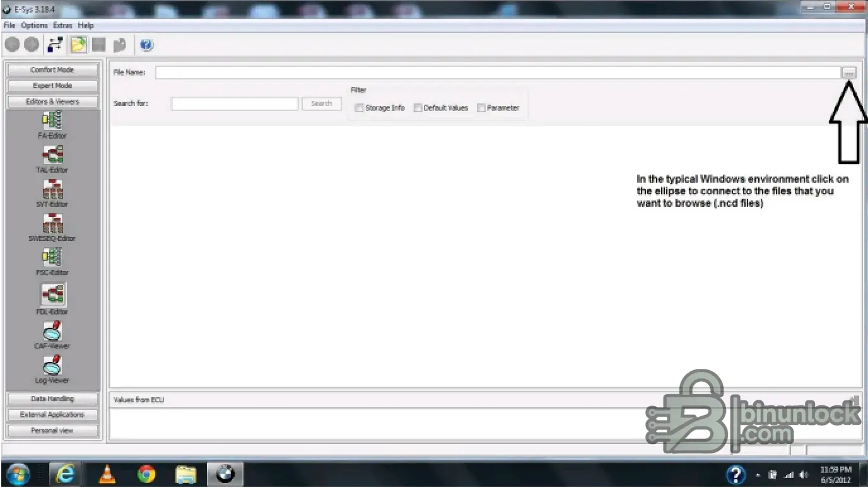Open the Help menu
This screenshot has width=868, height=488.
coord(86,25)
